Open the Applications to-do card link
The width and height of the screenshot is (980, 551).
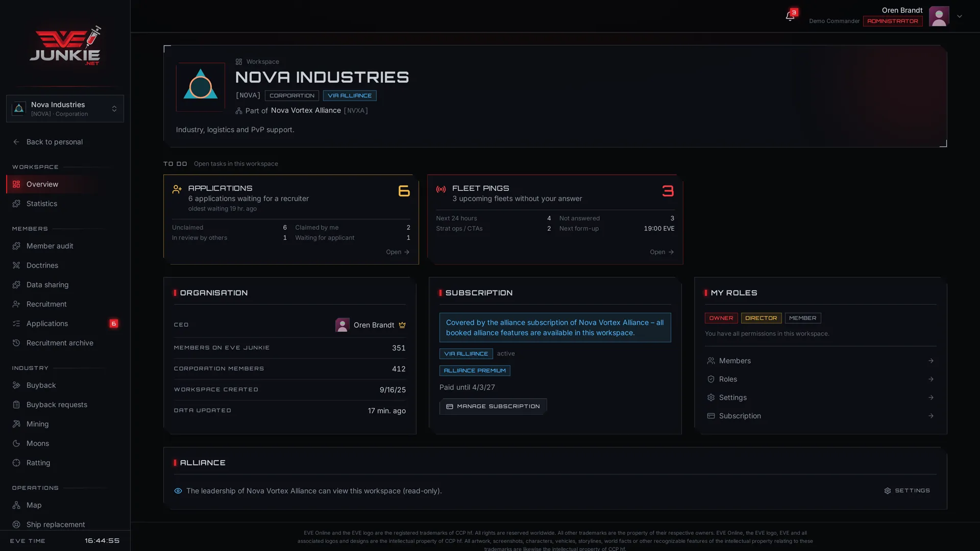[x=398, y=252]
